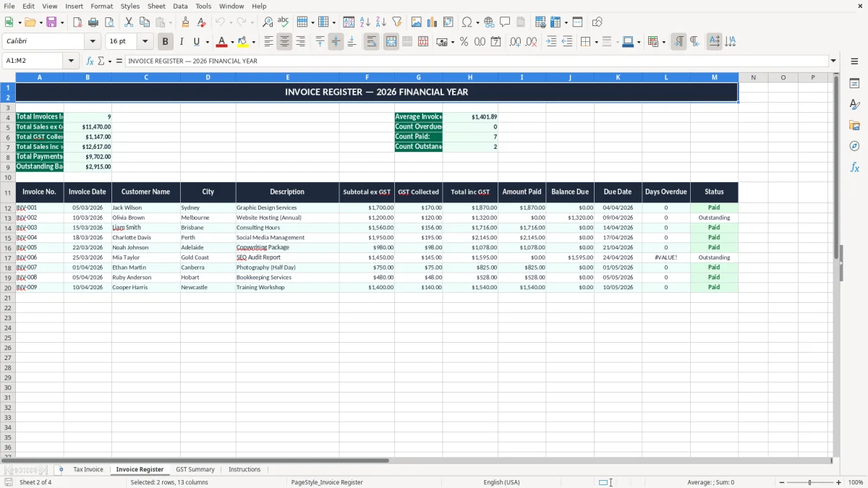
Task: Remove a decimal place
Action: pos(532,42)
